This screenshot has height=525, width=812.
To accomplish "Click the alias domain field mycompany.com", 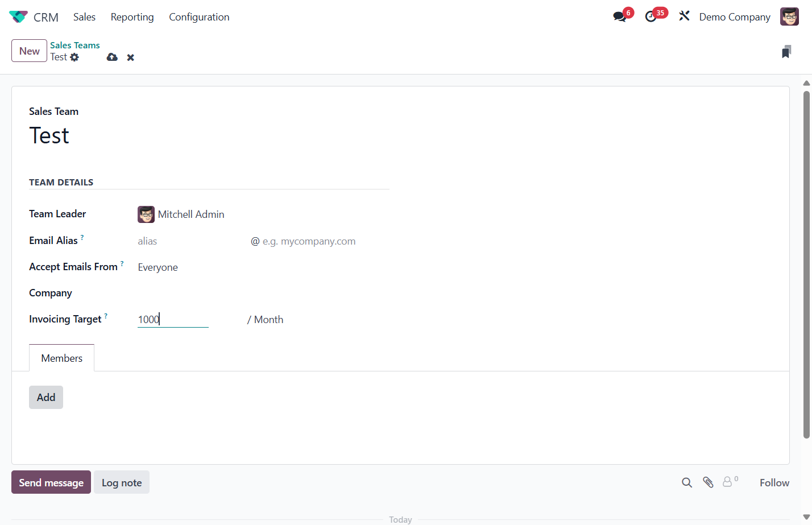I will click(x=324, y=241).
